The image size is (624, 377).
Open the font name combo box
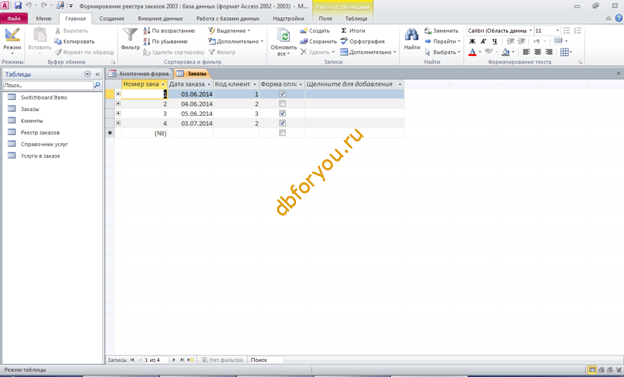499,31
